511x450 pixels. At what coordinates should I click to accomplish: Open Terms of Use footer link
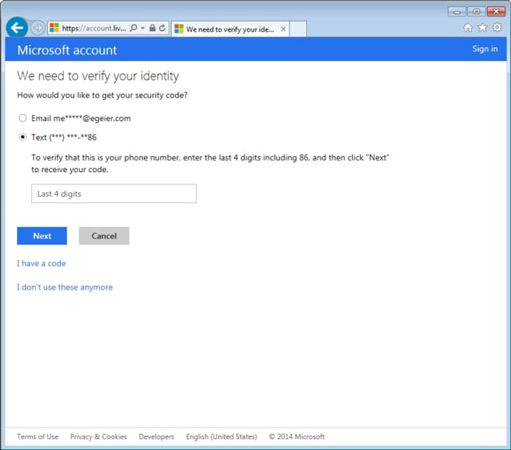tap(38, 437)
